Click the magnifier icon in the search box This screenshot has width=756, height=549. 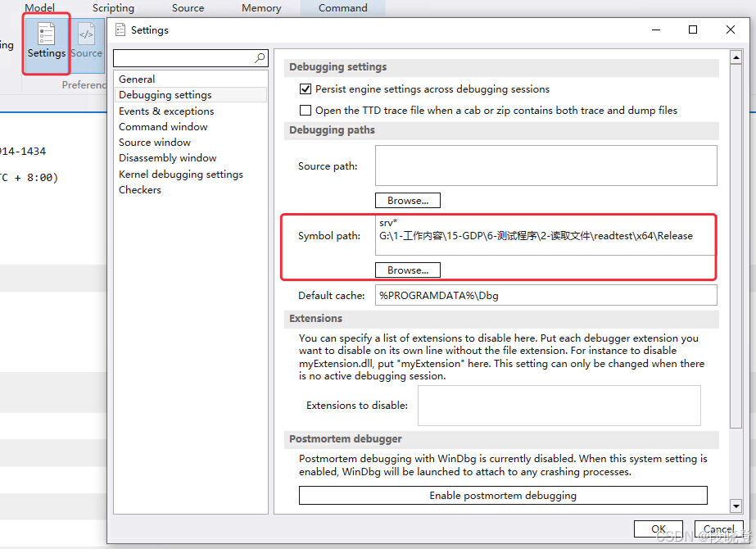[261, 58]
